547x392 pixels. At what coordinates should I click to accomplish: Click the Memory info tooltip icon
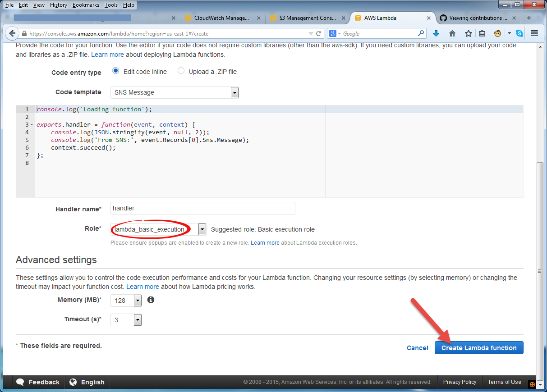point(151,300)
